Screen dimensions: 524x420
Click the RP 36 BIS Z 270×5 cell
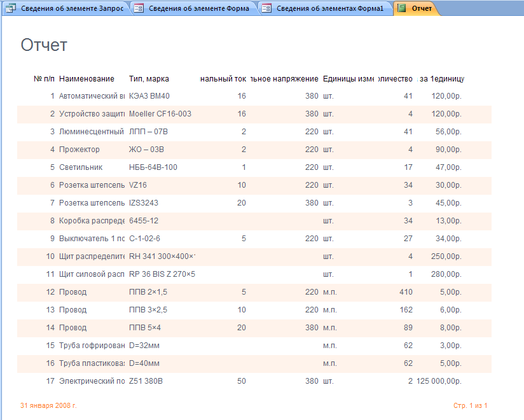pyautogui.click(x=162, y=274)
